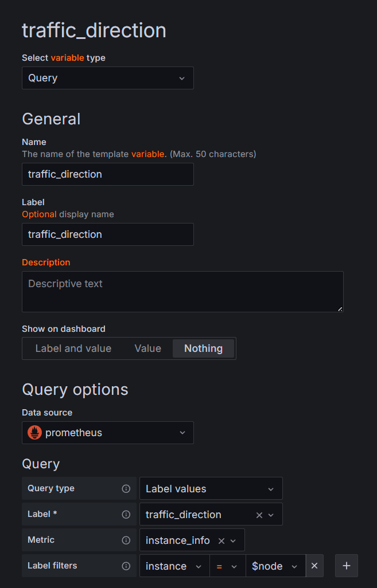Open the filter operator equals dropdown
This screenshot has width=377, height=588.
point(227,566)
